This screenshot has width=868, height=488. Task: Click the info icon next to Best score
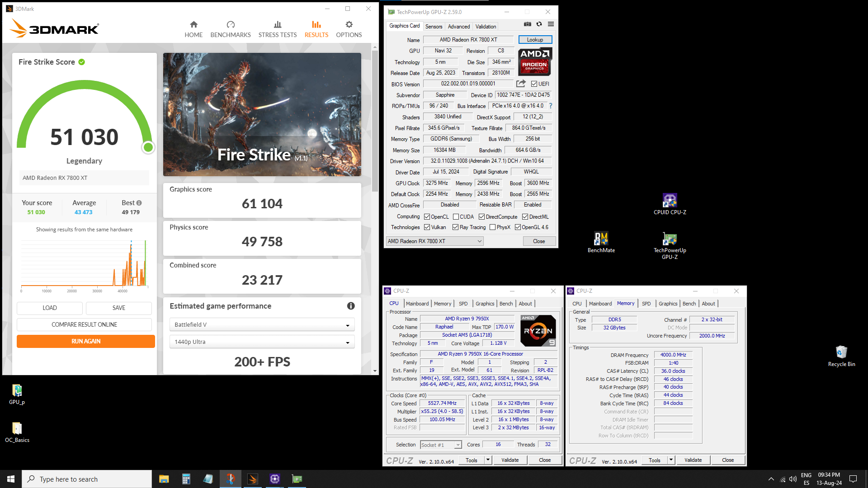pos(139,203)
